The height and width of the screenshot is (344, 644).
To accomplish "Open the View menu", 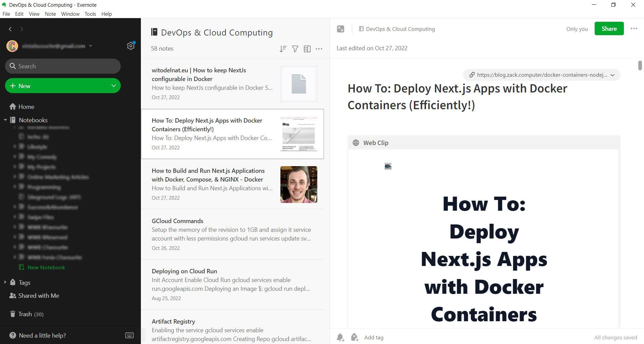I will pyautogui.click(x=34, y=14).
